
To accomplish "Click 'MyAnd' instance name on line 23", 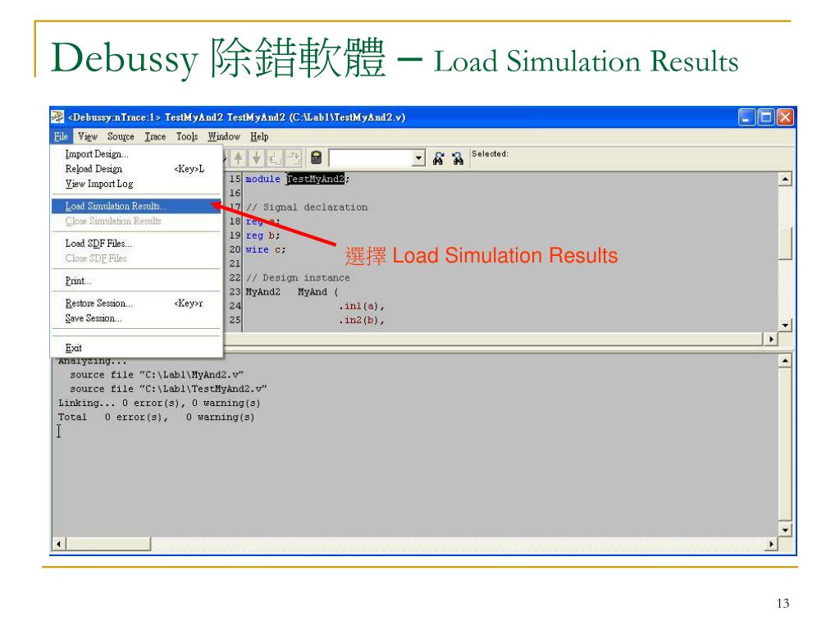I will click(x=313, y=292).
